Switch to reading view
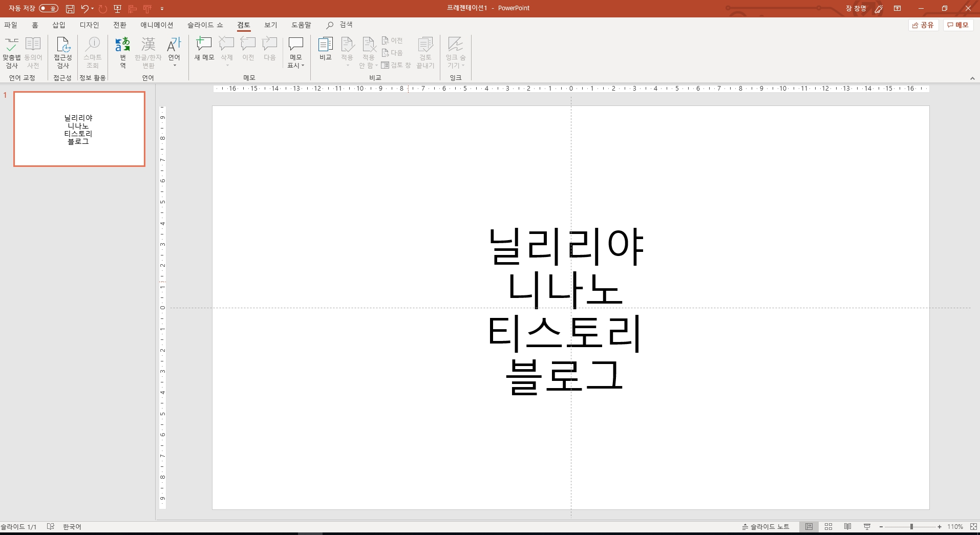The height and width of the screenshot is (535, 980). pos(848,527)
